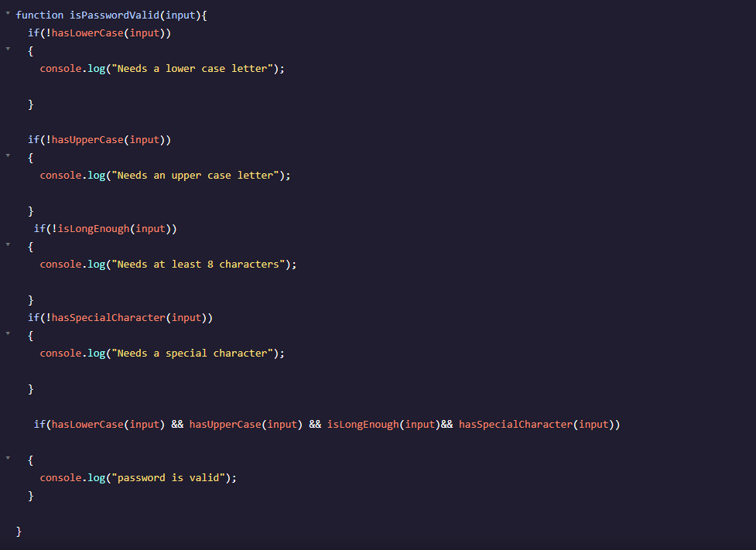Click "console" on the upper case letter line

[61, 176]
